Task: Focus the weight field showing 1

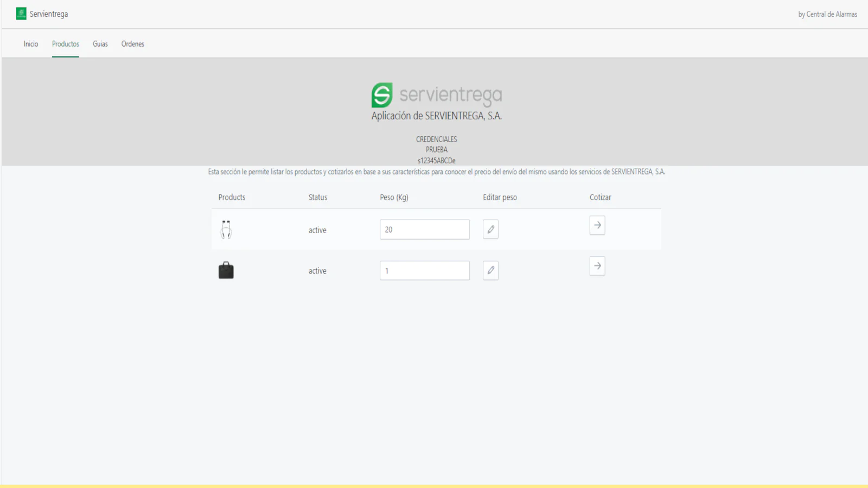Action: click(x=425, y=271)
